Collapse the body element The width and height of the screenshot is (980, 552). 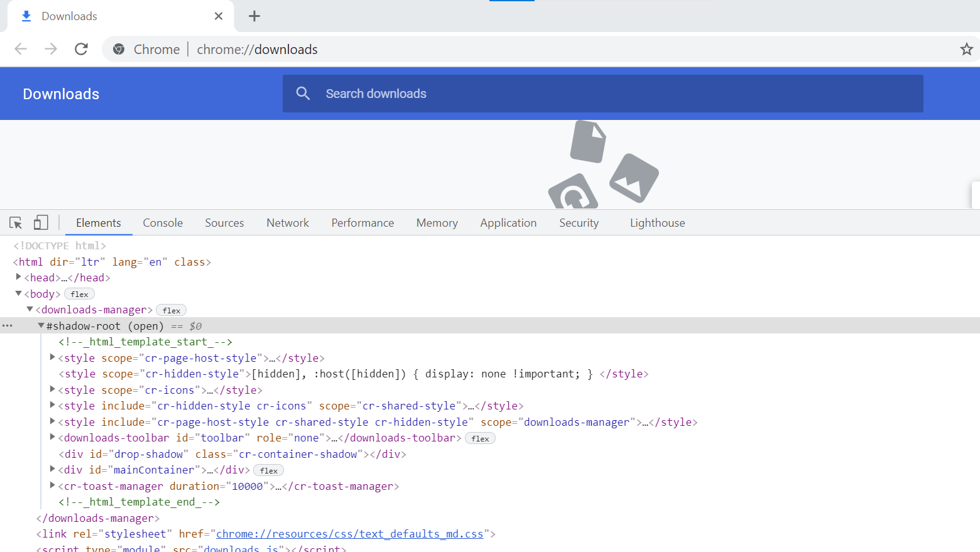pos(18,293)
